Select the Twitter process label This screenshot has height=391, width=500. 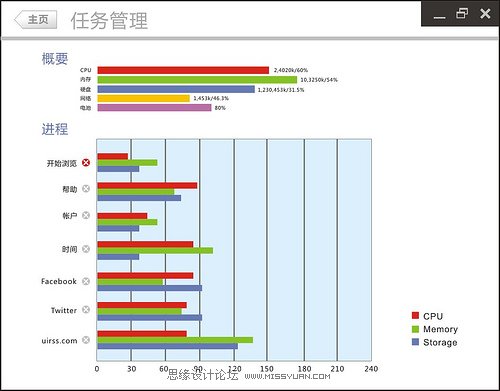pyautogui.click(x=64, y=310)
